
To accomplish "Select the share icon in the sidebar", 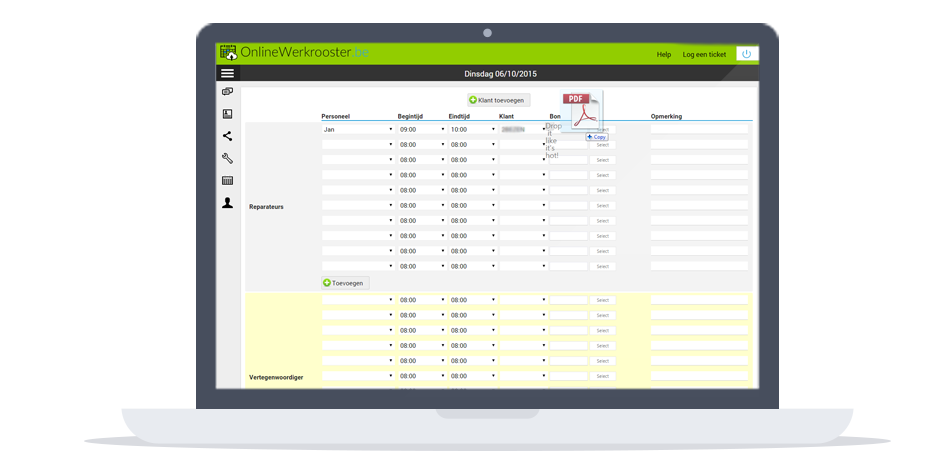I will tap(228, 136).
